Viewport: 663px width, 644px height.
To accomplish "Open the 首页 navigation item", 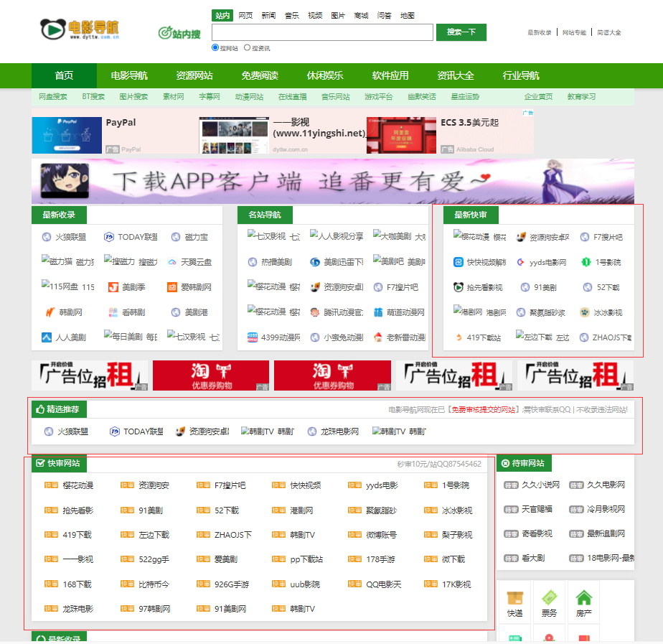I will click(x=64, y=75).
